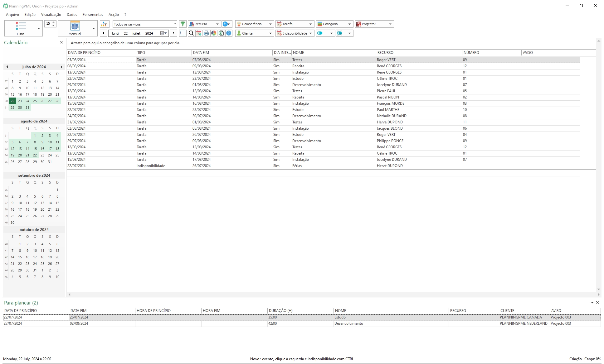Toggle the first blue switch filter

pyautogui.click(x=325, y=33)
